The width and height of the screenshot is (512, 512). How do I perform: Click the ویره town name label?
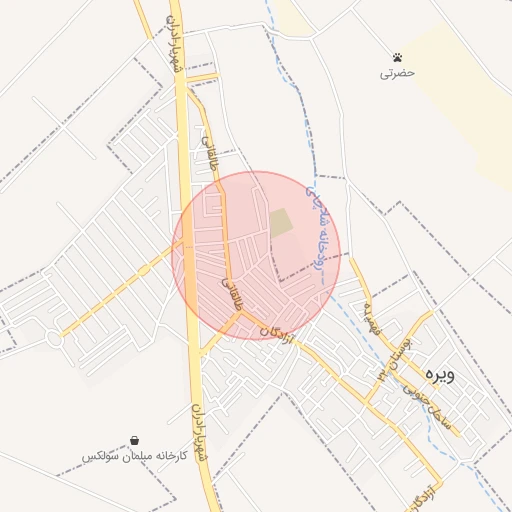[x=440, y=374]
